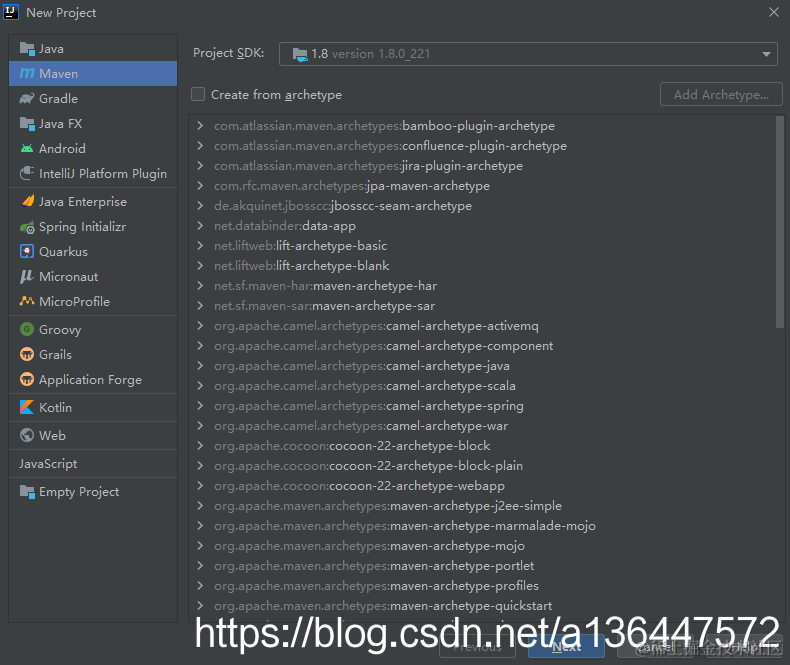Expand the jpa-maven-archetype row
The height and width of the screenshot is (665, 790).
[x=200, y=185]
